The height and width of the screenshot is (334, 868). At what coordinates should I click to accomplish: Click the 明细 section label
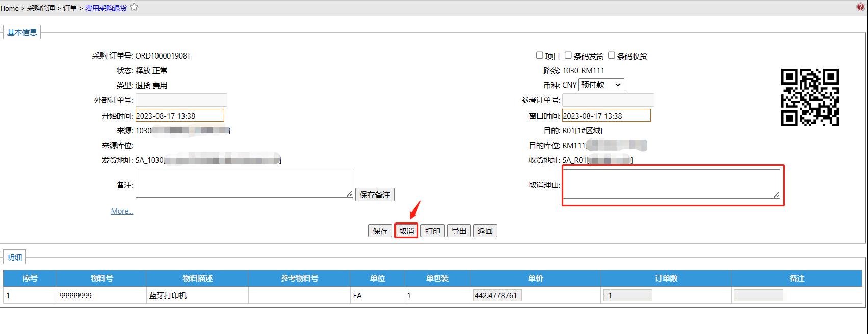(x=15, y=257)
